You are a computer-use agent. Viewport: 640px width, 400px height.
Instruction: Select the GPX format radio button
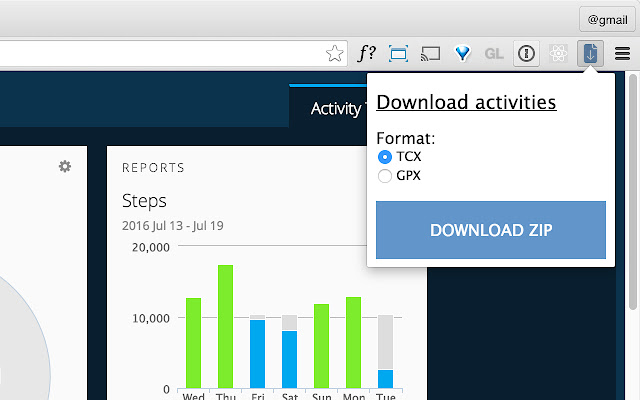(384, 176)
